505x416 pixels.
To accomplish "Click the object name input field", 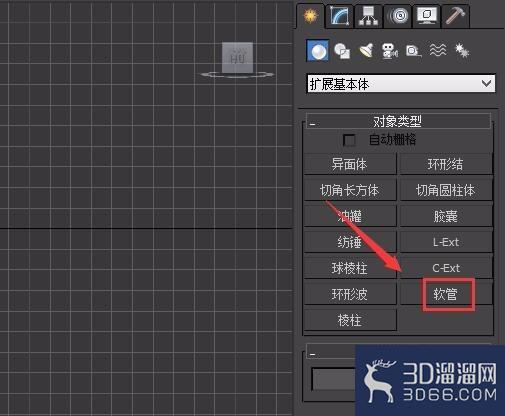I will tap(333, 379).
